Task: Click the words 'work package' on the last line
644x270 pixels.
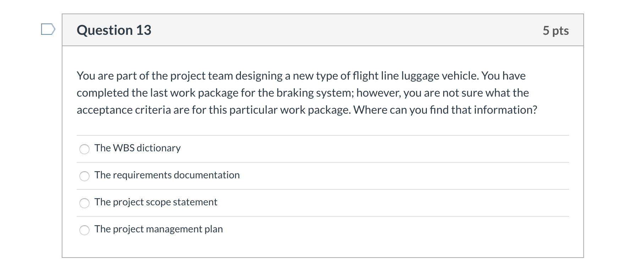Action: [x=315, y=110]
